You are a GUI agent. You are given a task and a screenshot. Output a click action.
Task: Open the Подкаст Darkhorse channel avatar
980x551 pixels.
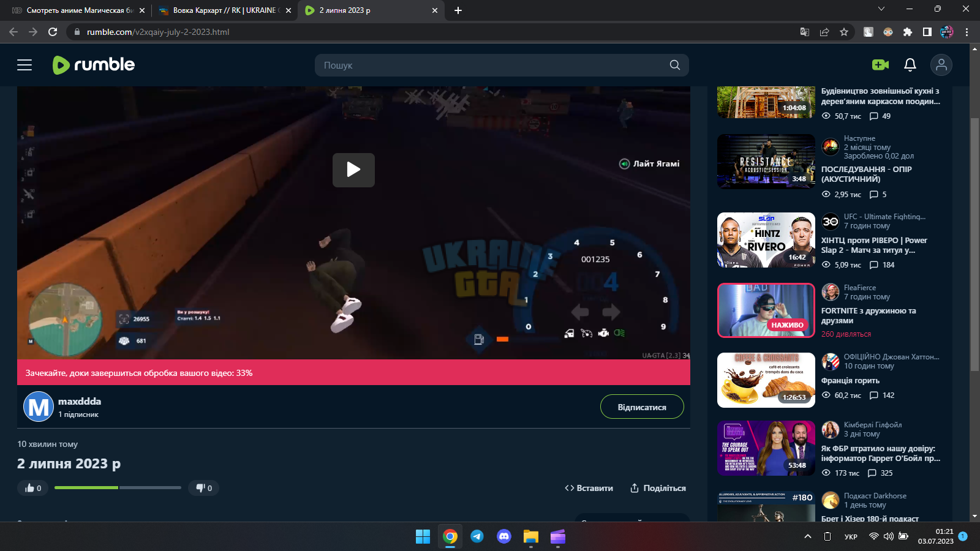pyautogui.click(x=831, y=500)
